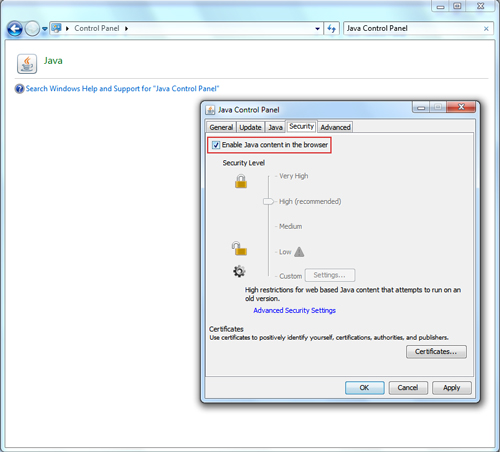Open Advanced Security Settings link

294,310
